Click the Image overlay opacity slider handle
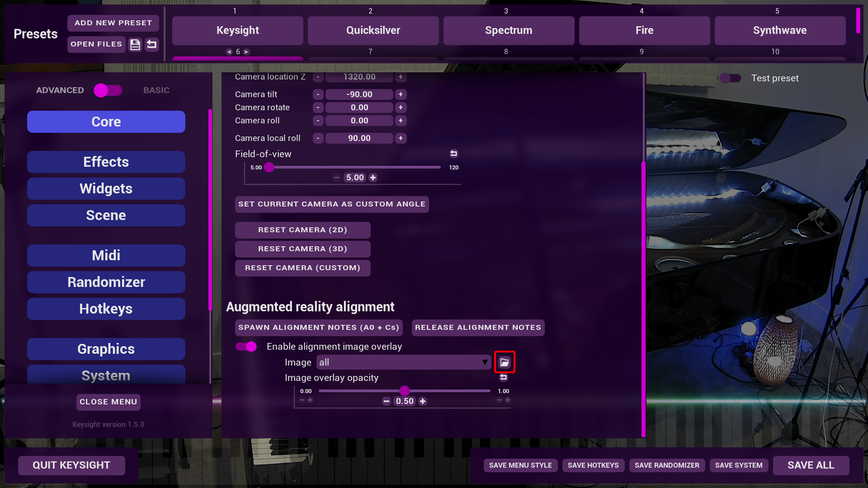 pos(405,391)
